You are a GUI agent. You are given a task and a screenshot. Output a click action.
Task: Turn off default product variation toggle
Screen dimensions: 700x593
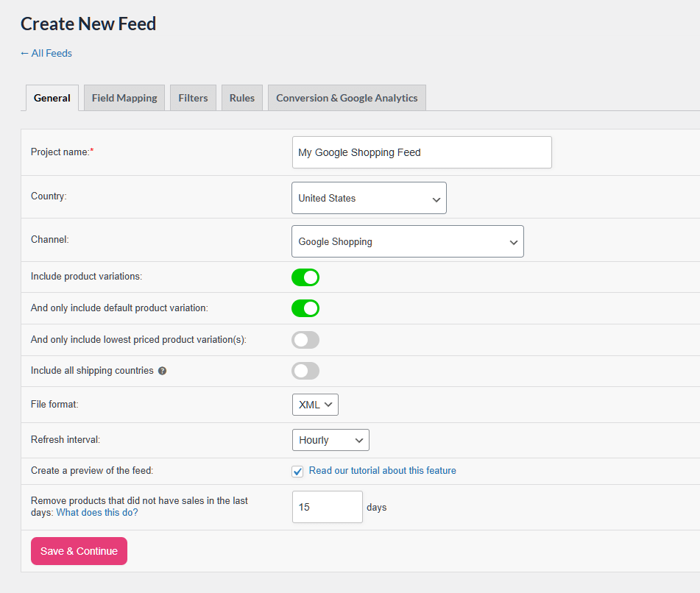pyautogui.click(x=305, y=308)
